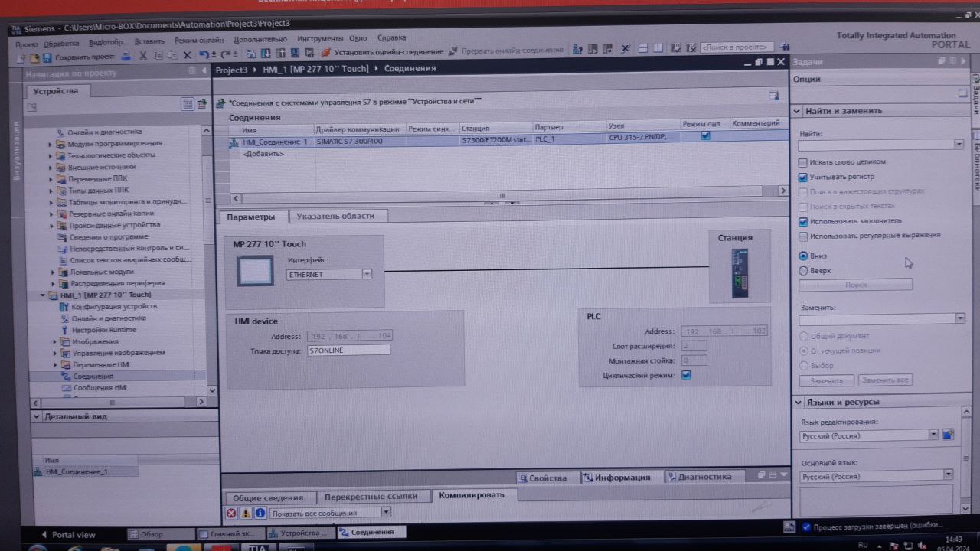
Task: Toggle the Циклический режим checkbox
Action: coord(686,375)
